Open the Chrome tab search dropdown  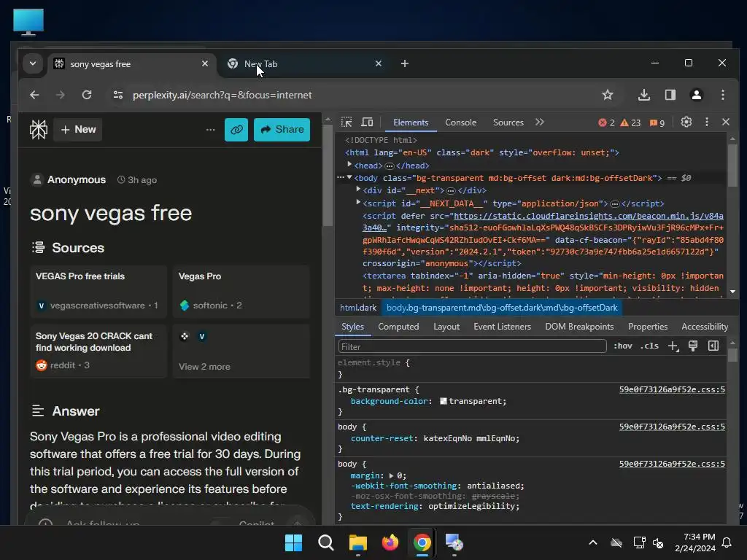(32, 63)
